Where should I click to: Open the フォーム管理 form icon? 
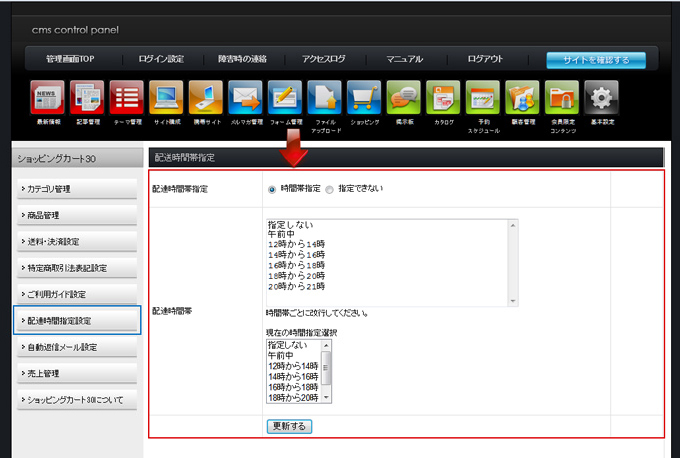[285, 98]
